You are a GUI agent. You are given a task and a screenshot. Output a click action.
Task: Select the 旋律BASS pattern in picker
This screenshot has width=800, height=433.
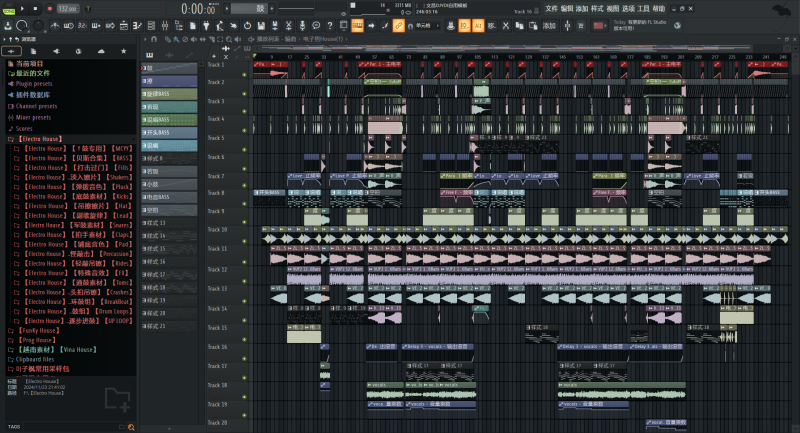click(x=169, y=94)
